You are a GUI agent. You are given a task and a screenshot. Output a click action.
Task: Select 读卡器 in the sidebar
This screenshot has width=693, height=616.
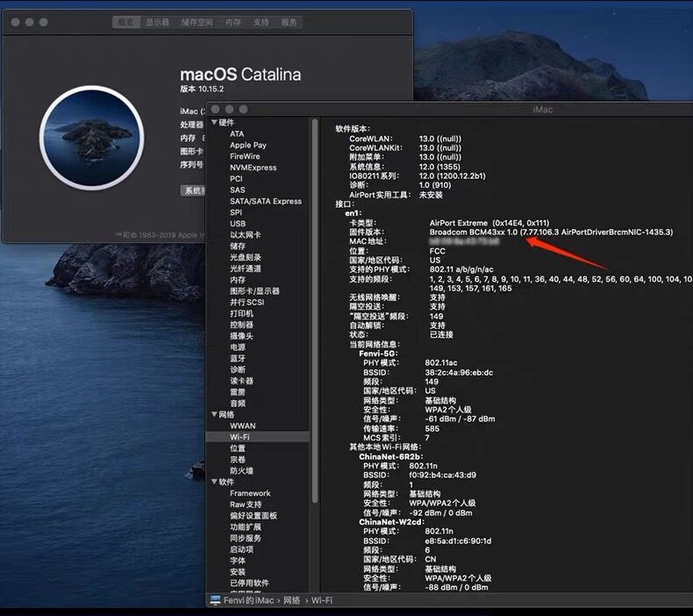[x=241, y=381]
